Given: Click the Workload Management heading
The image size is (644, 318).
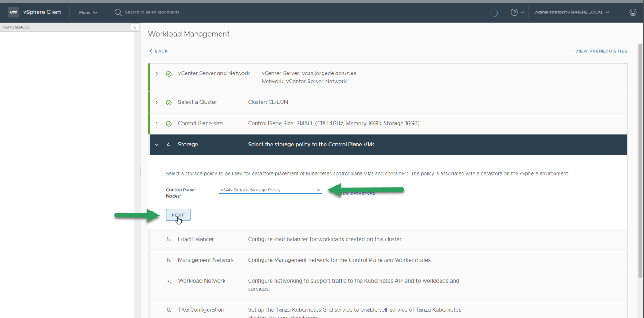Looking at the screenshot, I should (189, 34).
